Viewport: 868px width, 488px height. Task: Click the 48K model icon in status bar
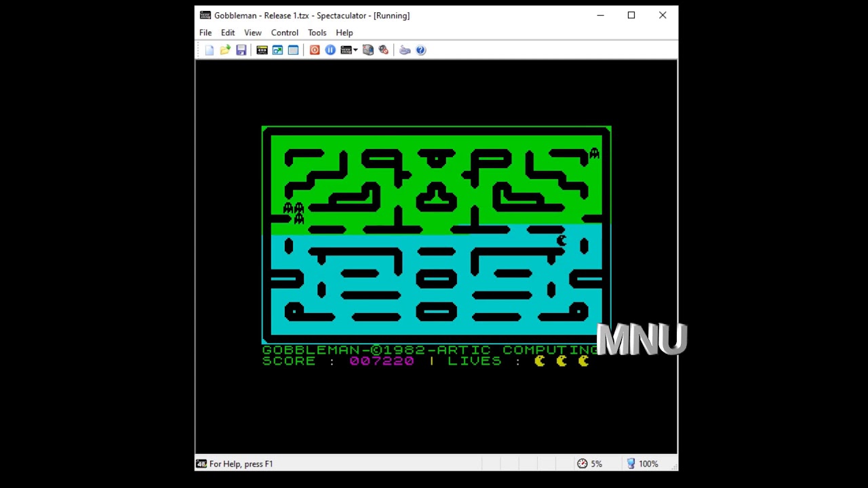[x=201, y=464]
